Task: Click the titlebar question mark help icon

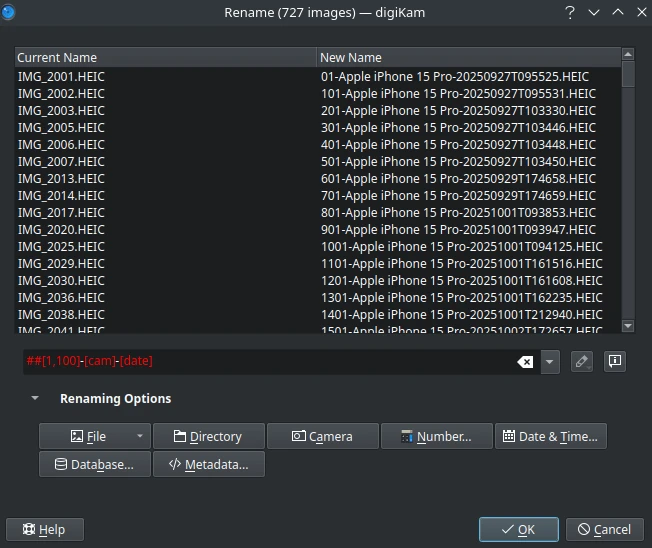Action: (x=570, y=12)
